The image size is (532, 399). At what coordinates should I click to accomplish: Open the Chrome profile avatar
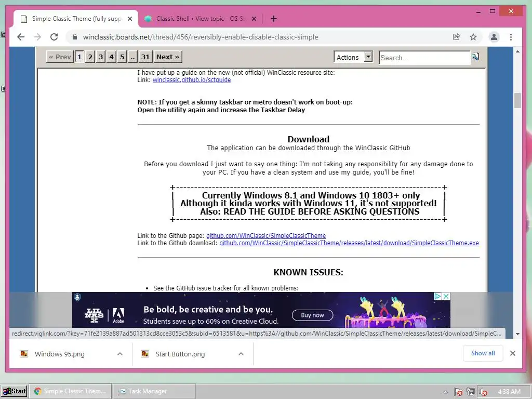coord(494,37)
